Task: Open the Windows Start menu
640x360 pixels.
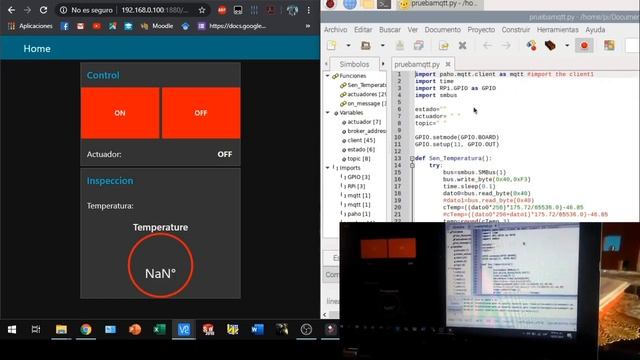Action: 11,329
